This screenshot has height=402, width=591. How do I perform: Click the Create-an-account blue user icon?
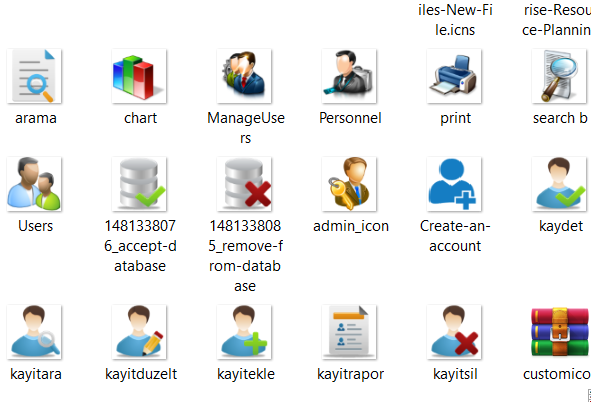pos(454,184)
